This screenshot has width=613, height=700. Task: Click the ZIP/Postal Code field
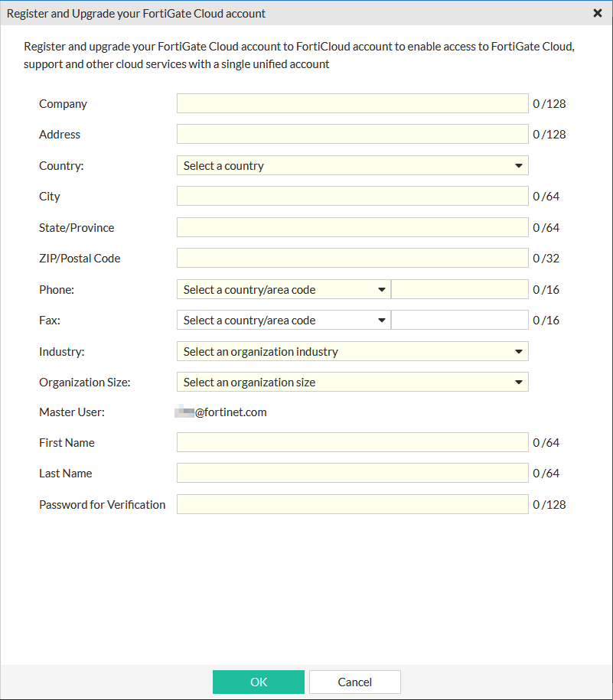pos(352,258)
